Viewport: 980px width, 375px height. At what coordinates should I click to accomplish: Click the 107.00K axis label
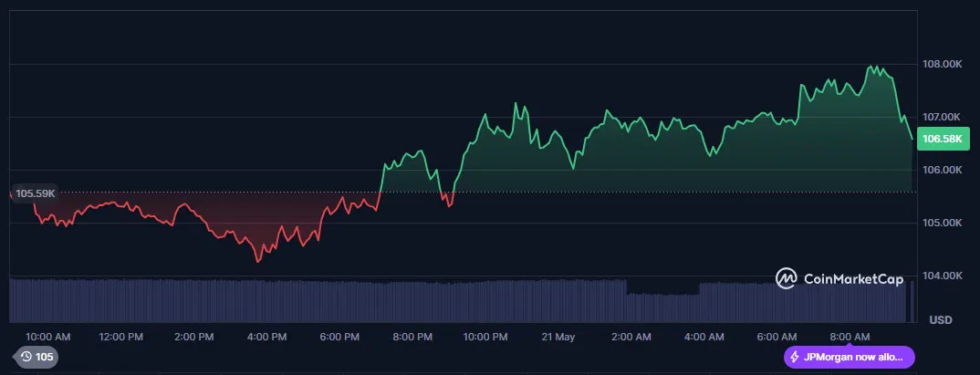coord(942,117)
